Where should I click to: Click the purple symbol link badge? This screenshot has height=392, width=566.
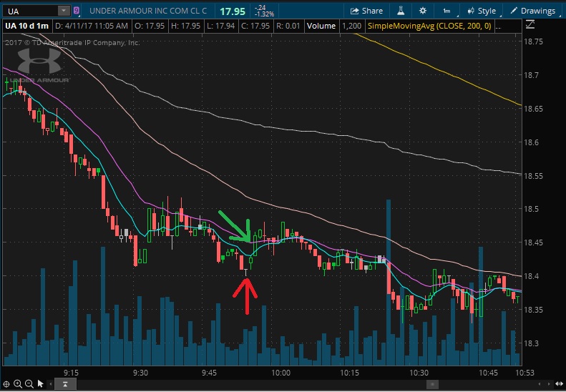(76, 11)
